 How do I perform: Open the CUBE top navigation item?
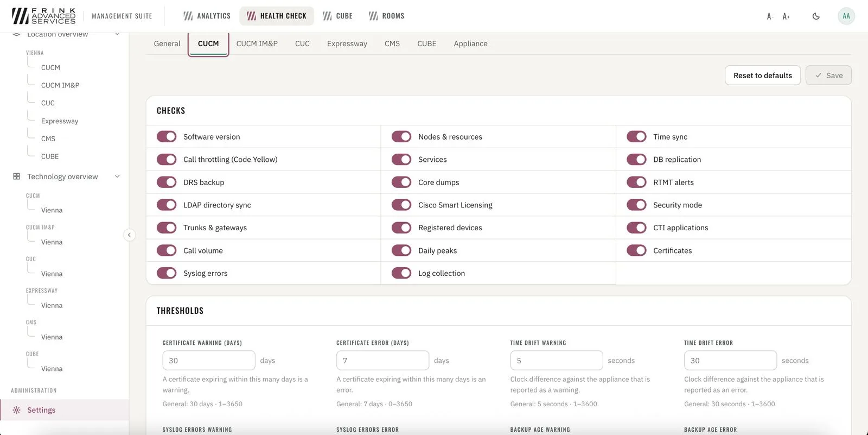337,16
